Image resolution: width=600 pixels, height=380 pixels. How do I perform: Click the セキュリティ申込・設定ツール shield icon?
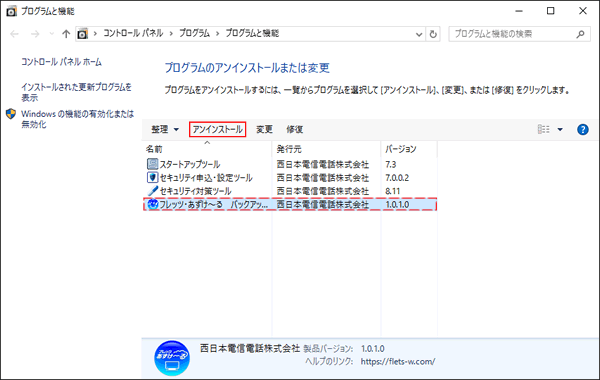[152, 178]
